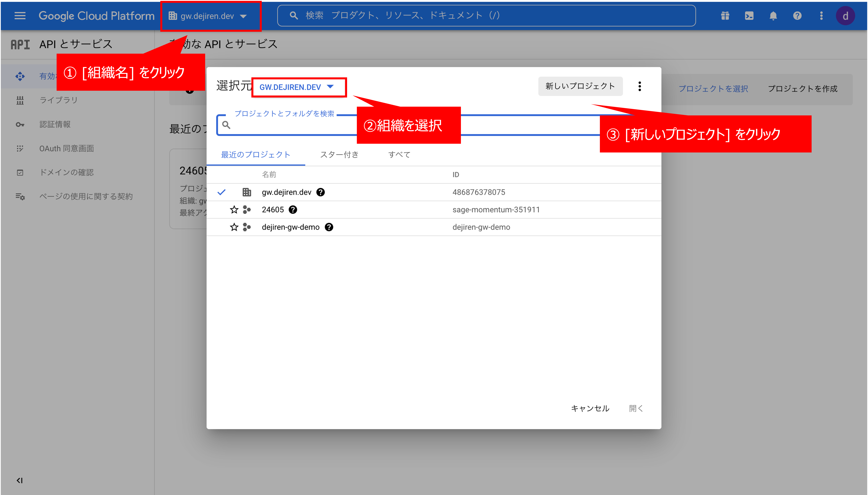Click プロジェクトを選択 link behind the dialog
Viewport: 868px width, 495px height.
coord(713,89)
